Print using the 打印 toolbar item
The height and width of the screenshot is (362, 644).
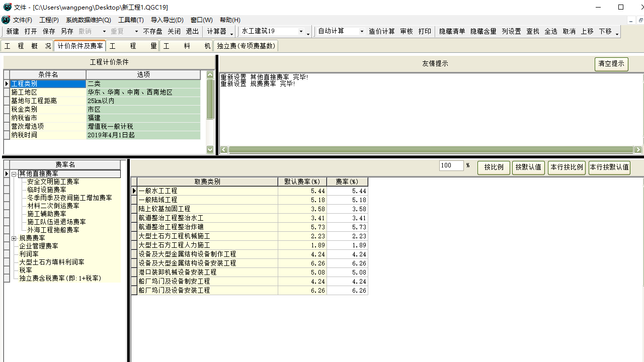pyautogui.click(x=425, y=31)
